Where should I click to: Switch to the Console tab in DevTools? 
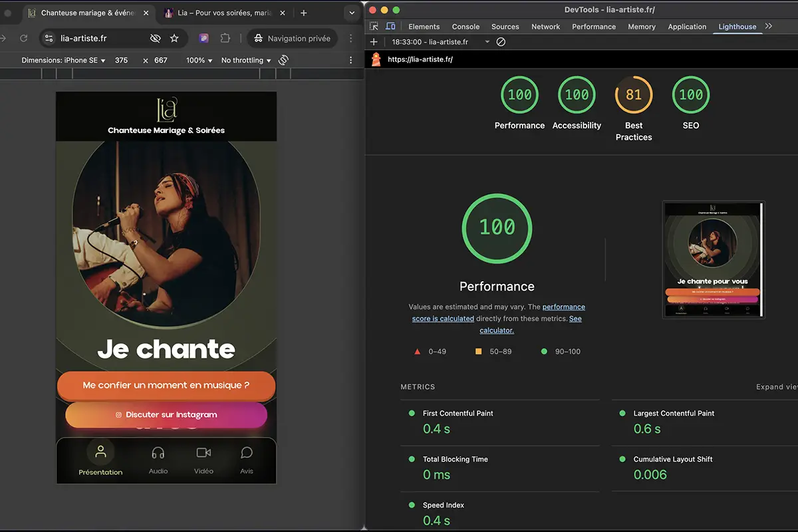pyautogui.click(x=465, y=27)
